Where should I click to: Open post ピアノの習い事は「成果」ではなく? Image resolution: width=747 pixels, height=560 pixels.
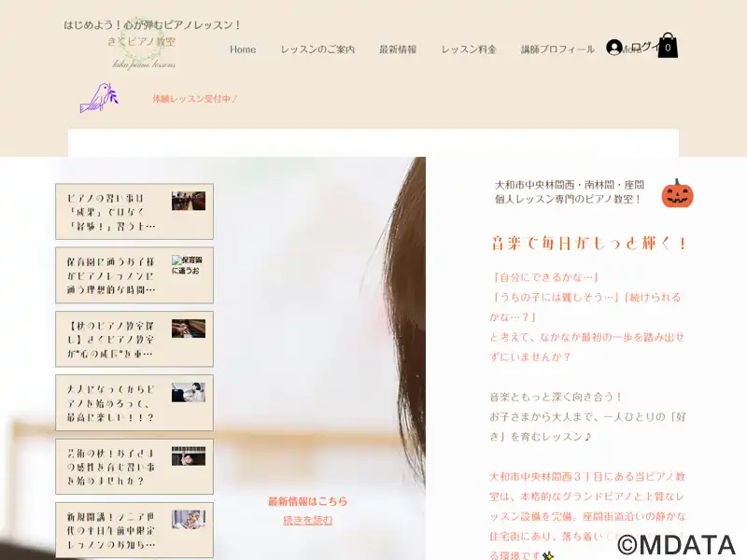tap(111, 212)
